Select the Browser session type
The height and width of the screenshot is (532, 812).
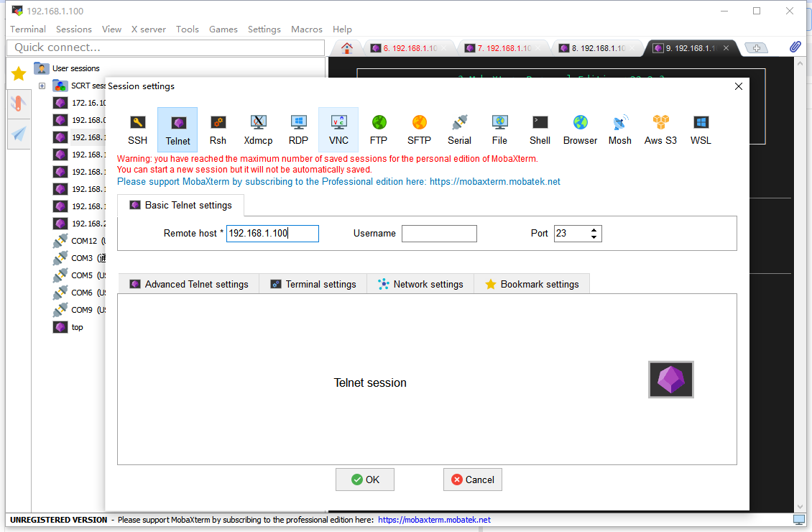pos(580,129)
